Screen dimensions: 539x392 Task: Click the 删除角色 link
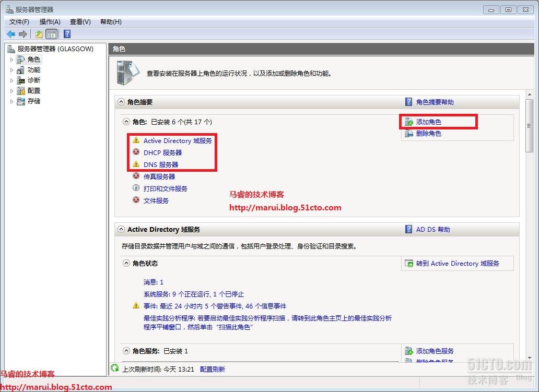point(429,133)
